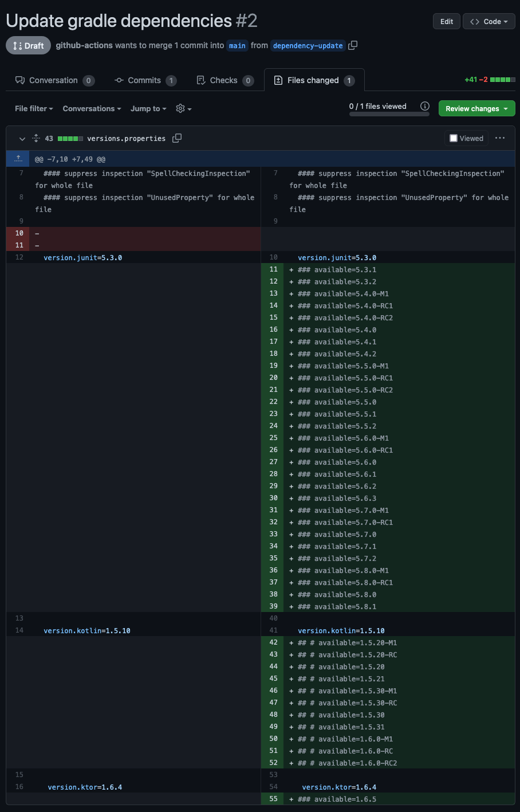Click the green diff stat squares indicator
The image size is (520, 812).
504,80
